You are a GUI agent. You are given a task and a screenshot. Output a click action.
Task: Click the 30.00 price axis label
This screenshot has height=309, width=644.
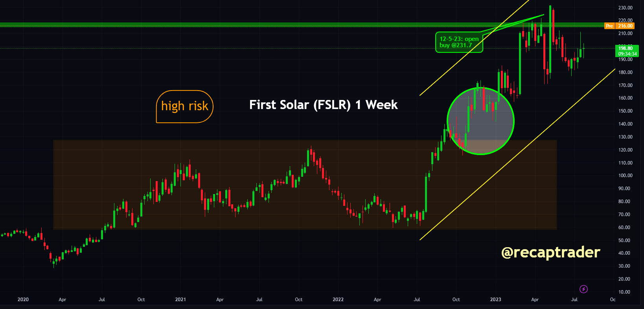point(625,266)
